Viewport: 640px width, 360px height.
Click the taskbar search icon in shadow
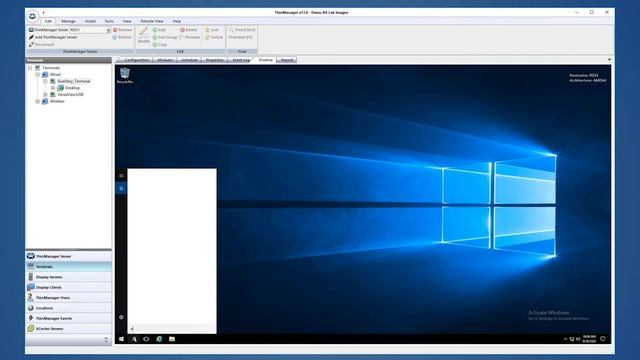pyautogui.click(x=134, y=339)
